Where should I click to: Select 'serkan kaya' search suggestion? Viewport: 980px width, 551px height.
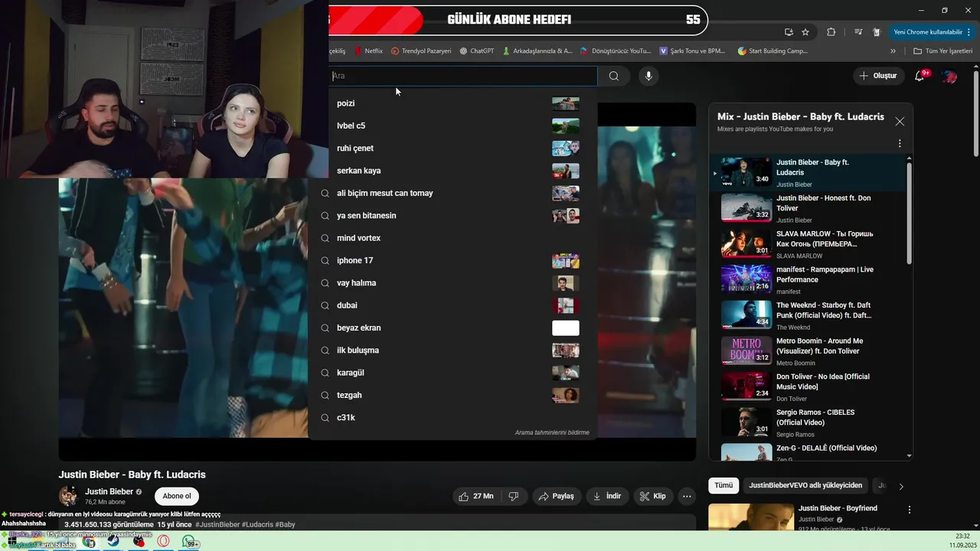pos(452,171)
